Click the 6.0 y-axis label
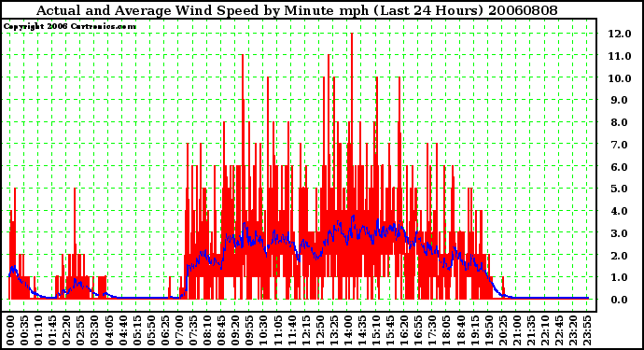 click(620, 167)
